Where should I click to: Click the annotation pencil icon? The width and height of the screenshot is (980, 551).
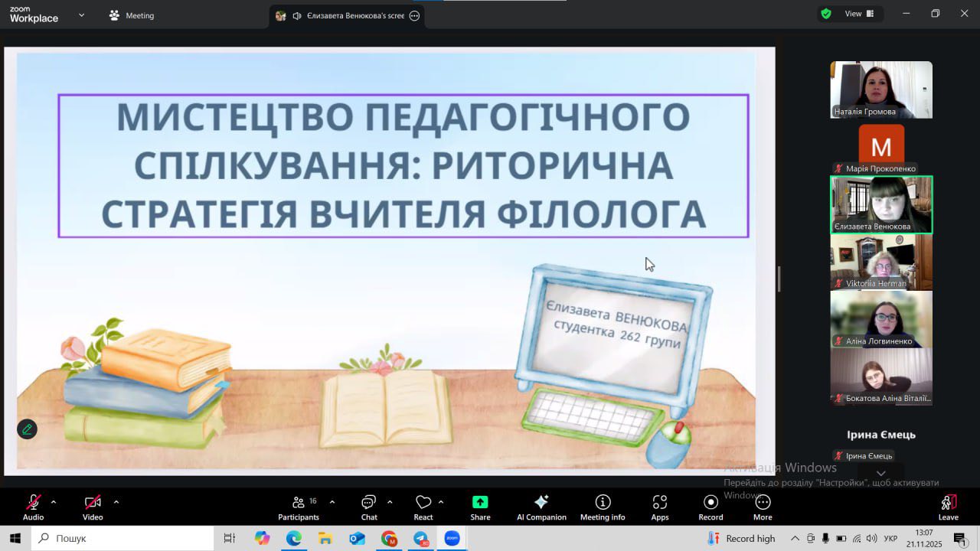pos(27,429)
